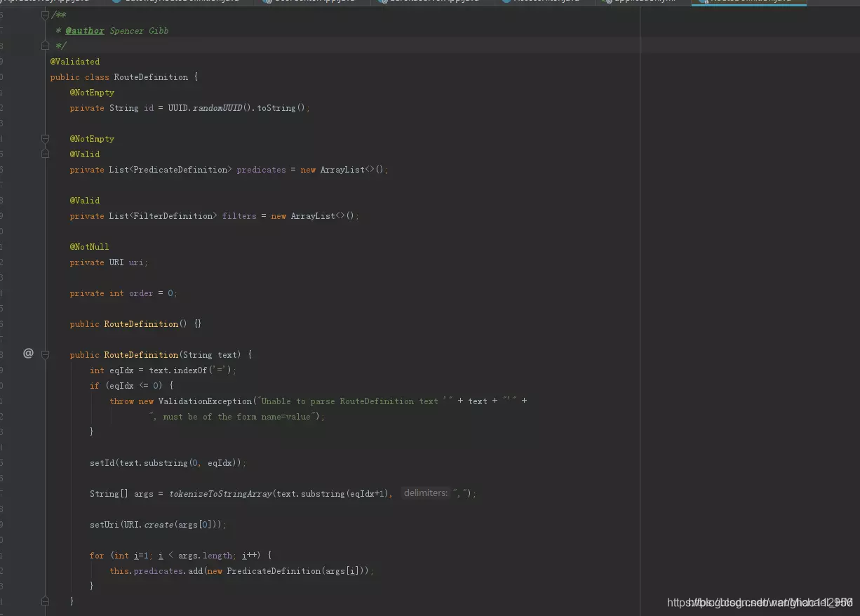Image resolution: width=860 pixels, height=616 pixels.
Task: Click the tokenizeToStringArray method call
Action: tap(220, 494)
